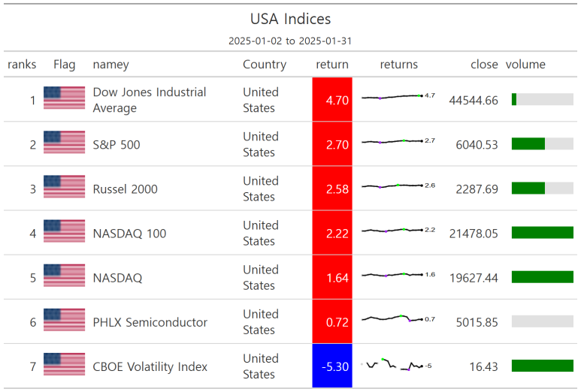Click the blue -5.30 return cell
This screenshot has height=392, width=581.
point(332,366)
